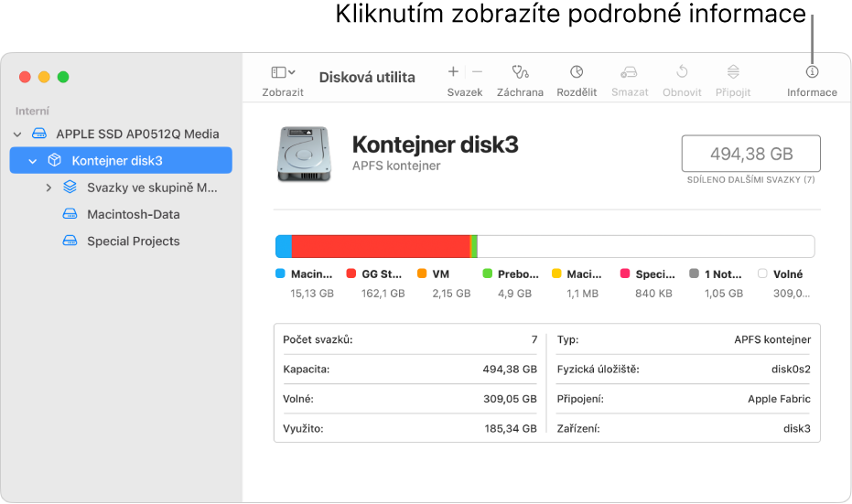Click the Využito value 185,34 GB

coord(511,428)
